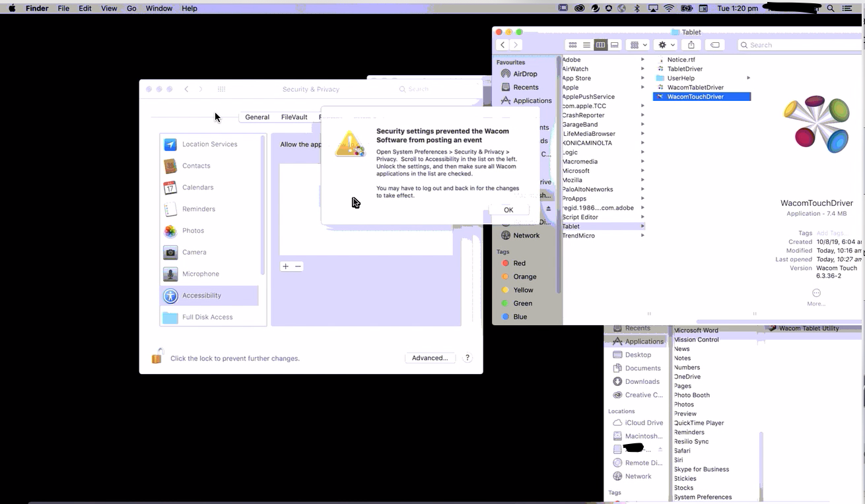865x504 pixels.
Task: Remove an app with the minus button
Action: [x=298, y=267]
